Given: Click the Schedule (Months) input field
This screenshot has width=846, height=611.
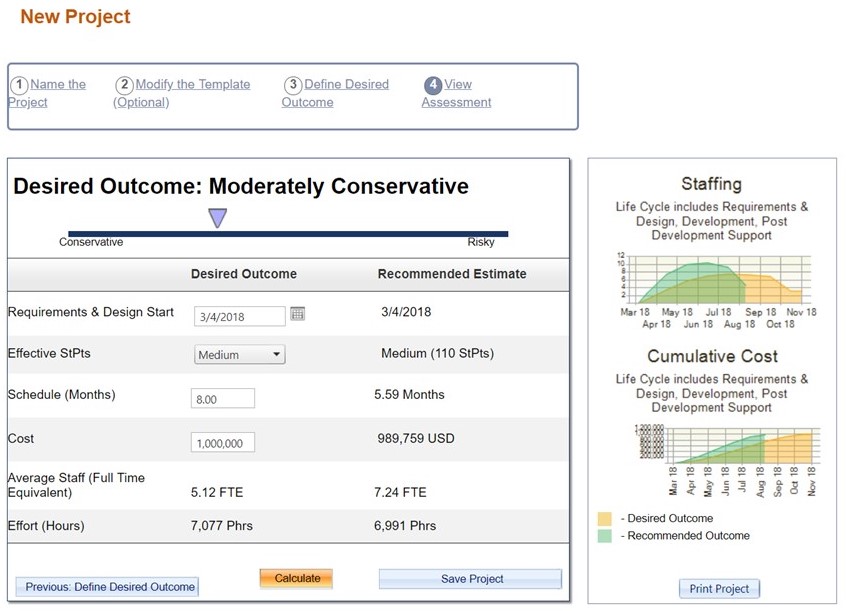Looking at the screenshot, I should click(x=223, y=399).
